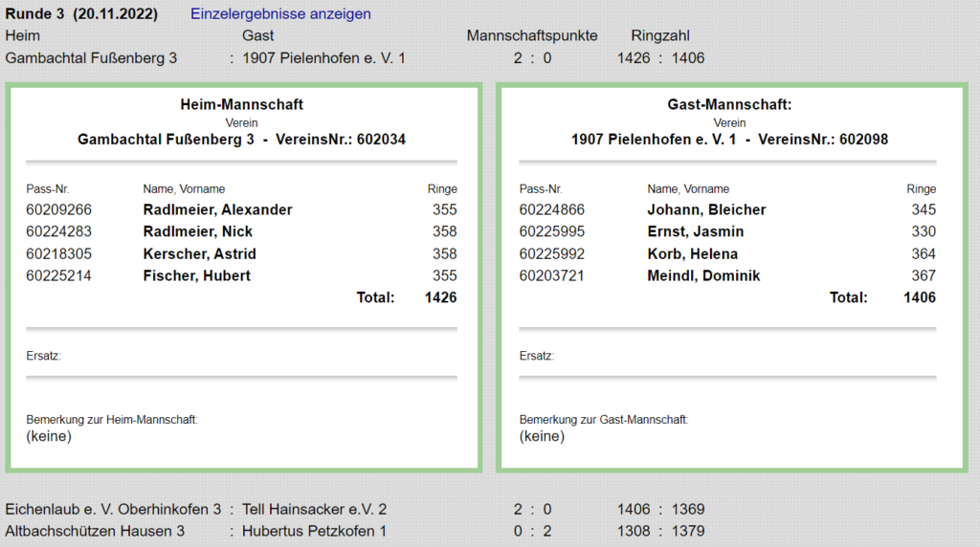Select the Eichenlaub e. V. Oberhinkofen 3 match row

[114, 510]
